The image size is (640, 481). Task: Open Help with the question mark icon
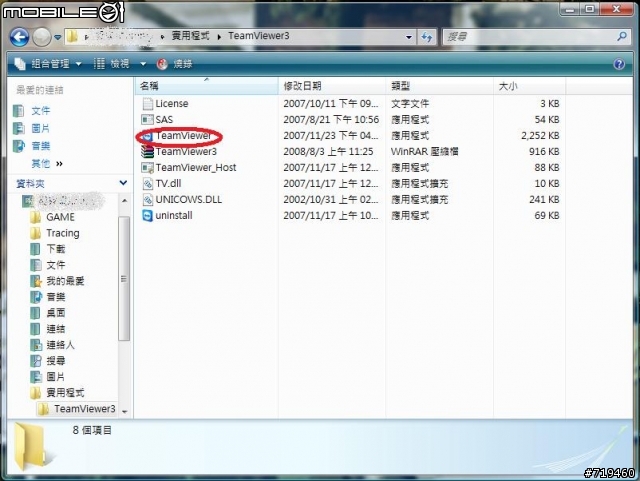coord(619,64)
